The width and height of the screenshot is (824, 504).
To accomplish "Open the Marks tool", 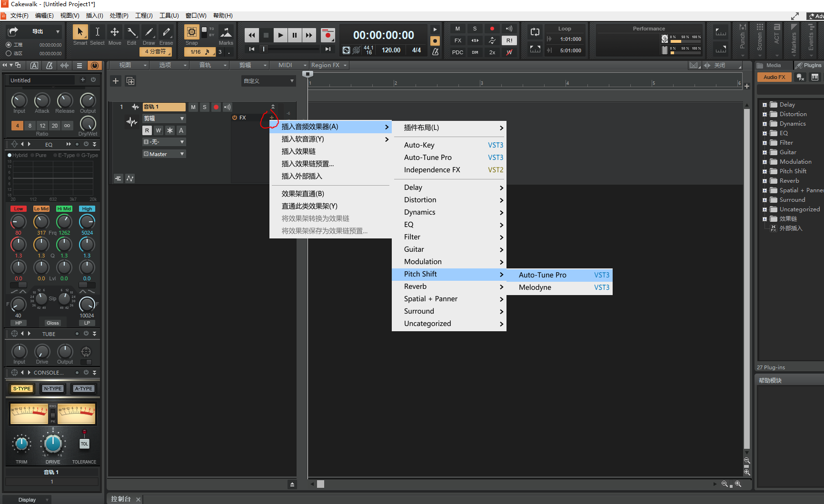I will click(226, 32).
